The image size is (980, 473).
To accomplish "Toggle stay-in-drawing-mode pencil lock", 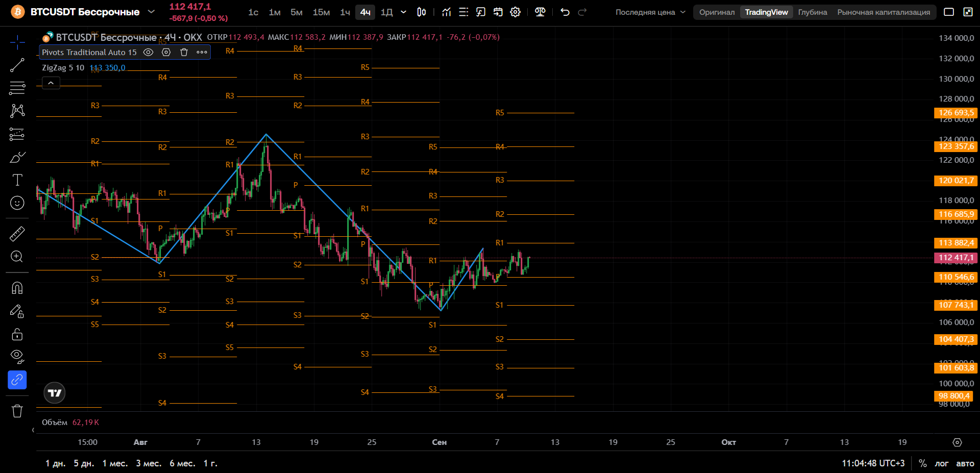I will [x=17, y=311].
